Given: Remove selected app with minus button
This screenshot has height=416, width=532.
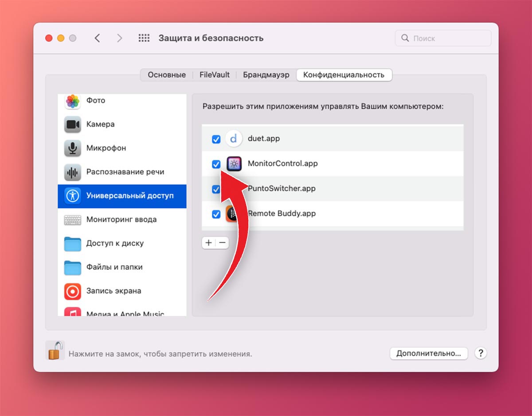Looking at the screenshot, I should coord(223,243).
